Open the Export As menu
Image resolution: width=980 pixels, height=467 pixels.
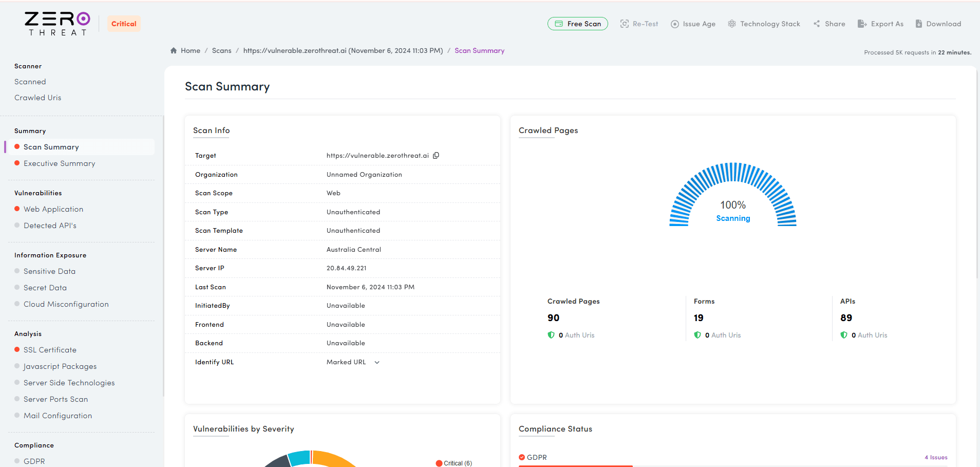tap(881, 24)
